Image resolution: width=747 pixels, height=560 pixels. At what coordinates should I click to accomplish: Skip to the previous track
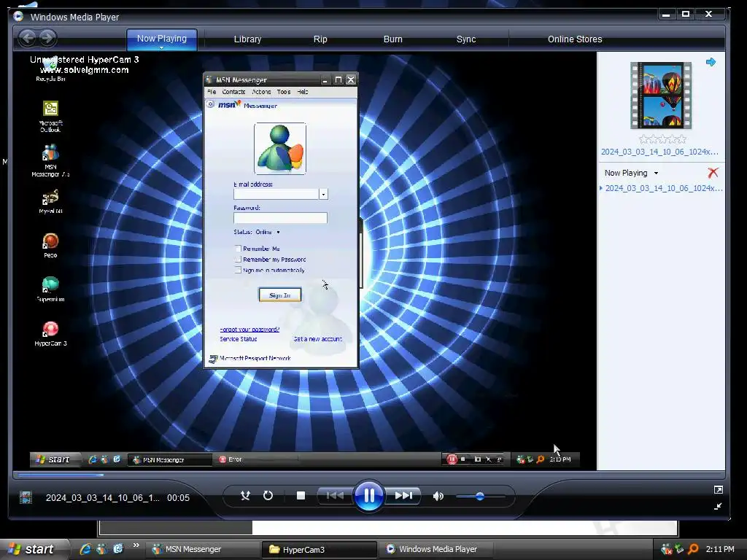[x=335, y=496]
